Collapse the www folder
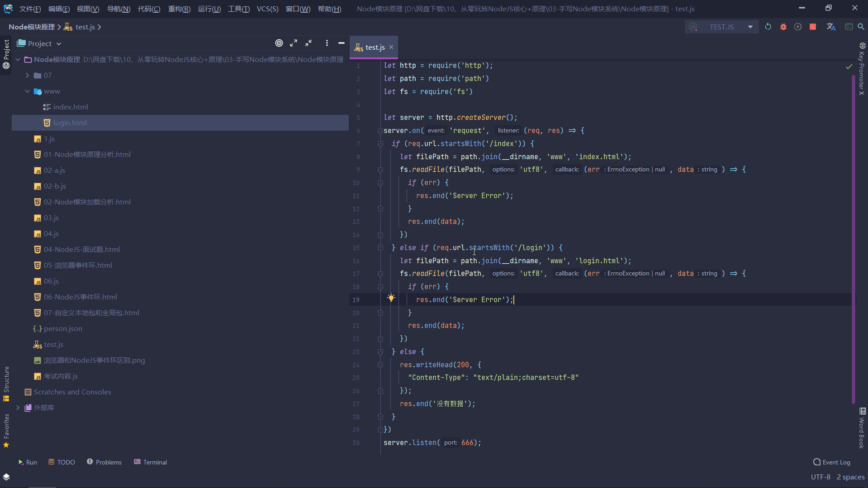 pos(28,91)
